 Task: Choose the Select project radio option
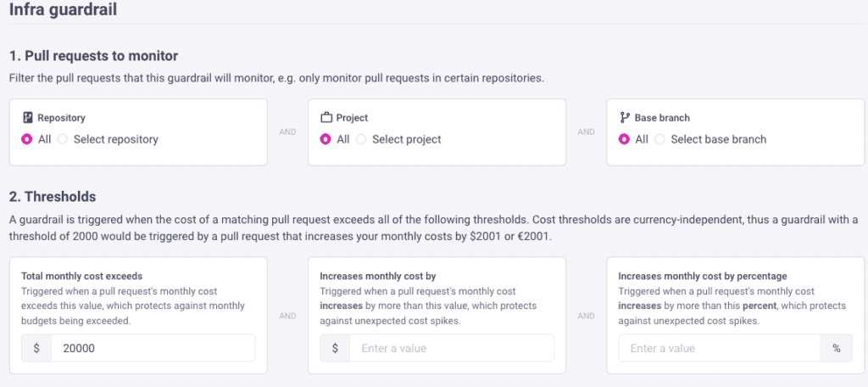tap(361, 139)
